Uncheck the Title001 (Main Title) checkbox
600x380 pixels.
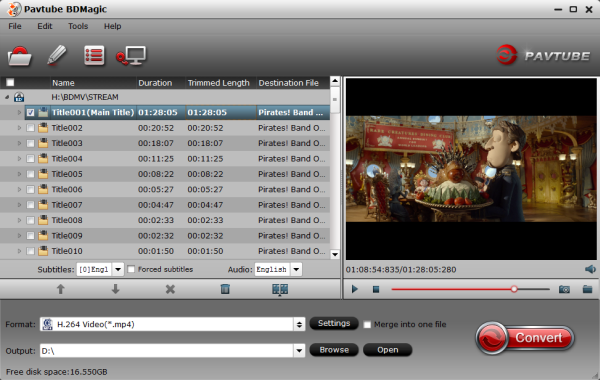click(31, 113)
